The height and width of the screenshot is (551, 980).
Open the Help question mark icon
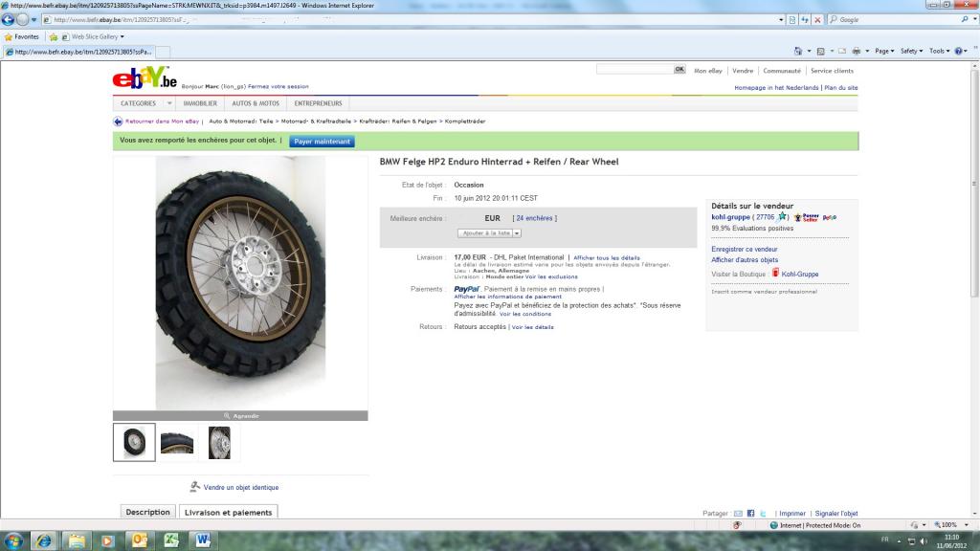click(959, 52)
